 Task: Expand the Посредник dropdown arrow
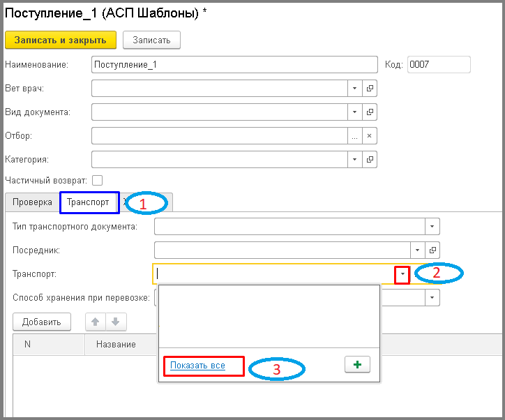point(417,250)
